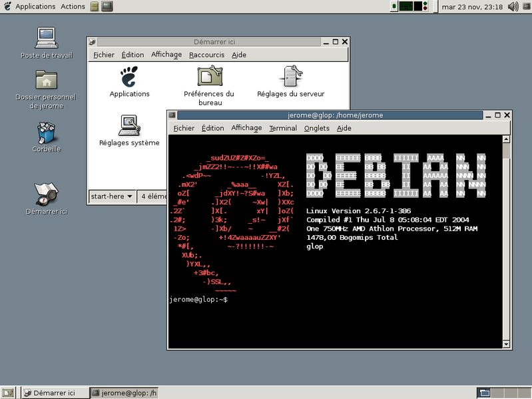The image size is (532, 399).
Task: Open the calendar from the clock
Action: [472, 7]
